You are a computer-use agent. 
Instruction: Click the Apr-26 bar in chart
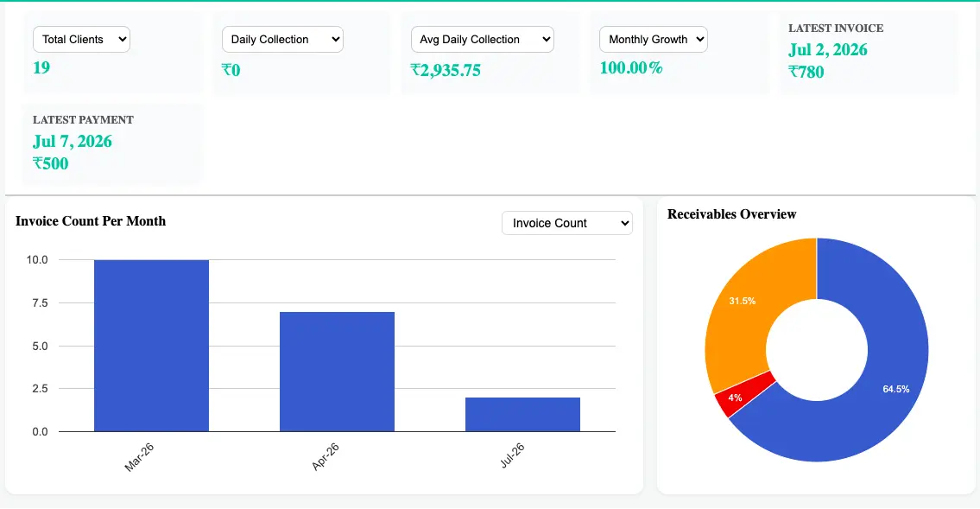[337, 372]
